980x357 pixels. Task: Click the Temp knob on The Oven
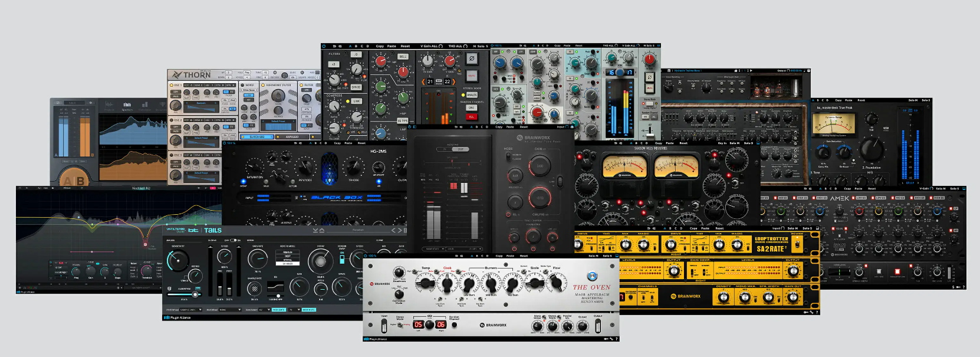pyautogui.click(x=426, y=283)
